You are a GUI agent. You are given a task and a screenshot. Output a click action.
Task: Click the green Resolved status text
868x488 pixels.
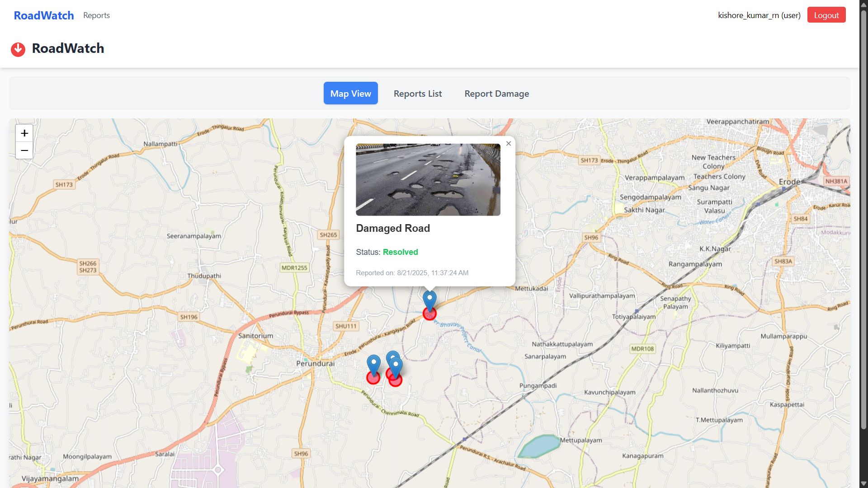tap(400, 252)
